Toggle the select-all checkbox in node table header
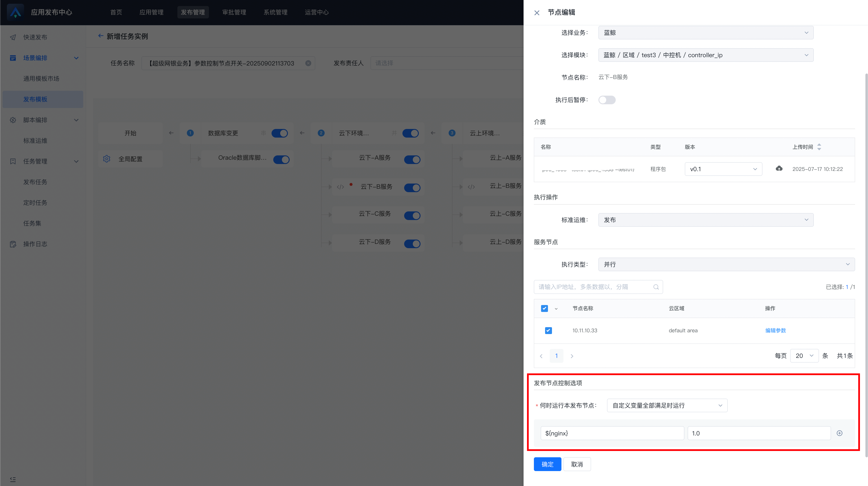This screenshot has height=486, width=868. pyautogui.click(x=544, y=308)
